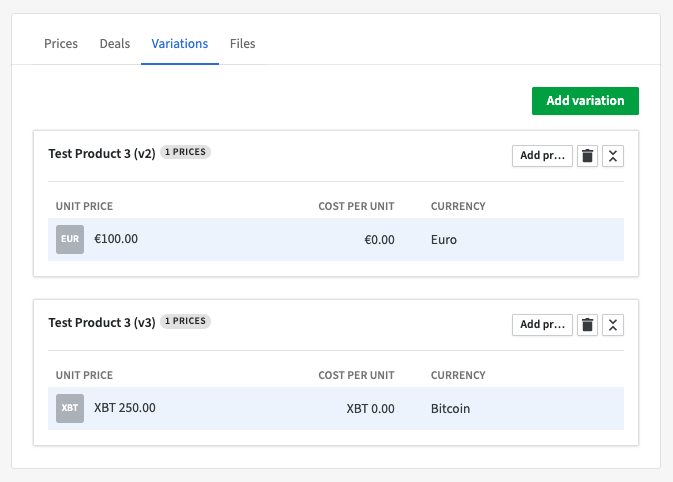The width and height of the screenshot is (673, 482).
Task: Click the green Add variation button
Action: click(x=585, y=101)
